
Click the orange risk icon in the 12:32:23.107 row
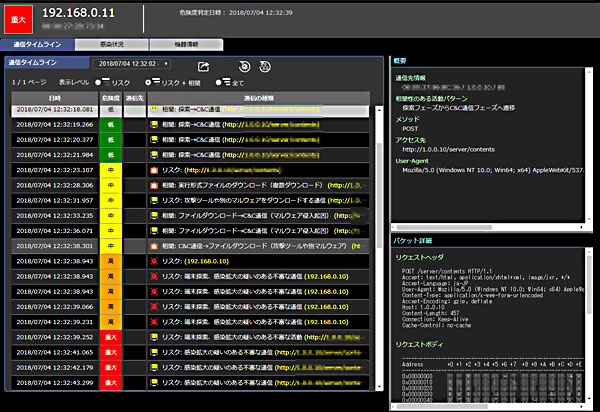tap(154, 170)
